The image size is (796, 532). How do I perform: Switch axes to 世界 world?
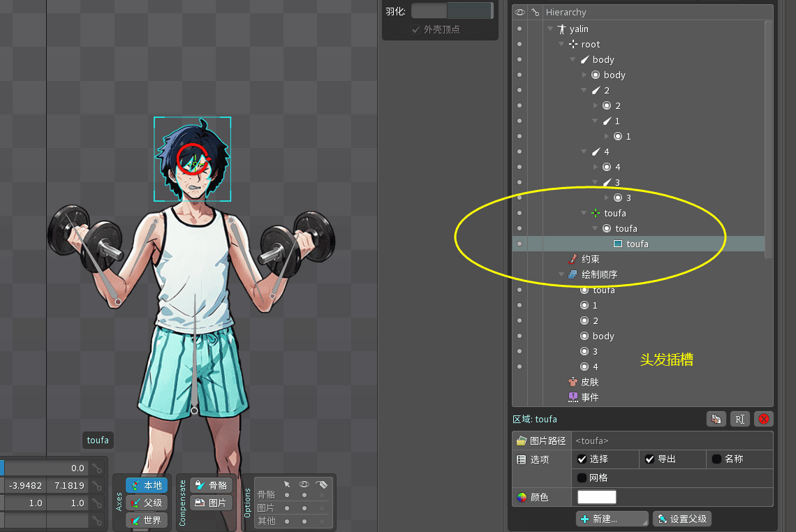coord(147,520)
